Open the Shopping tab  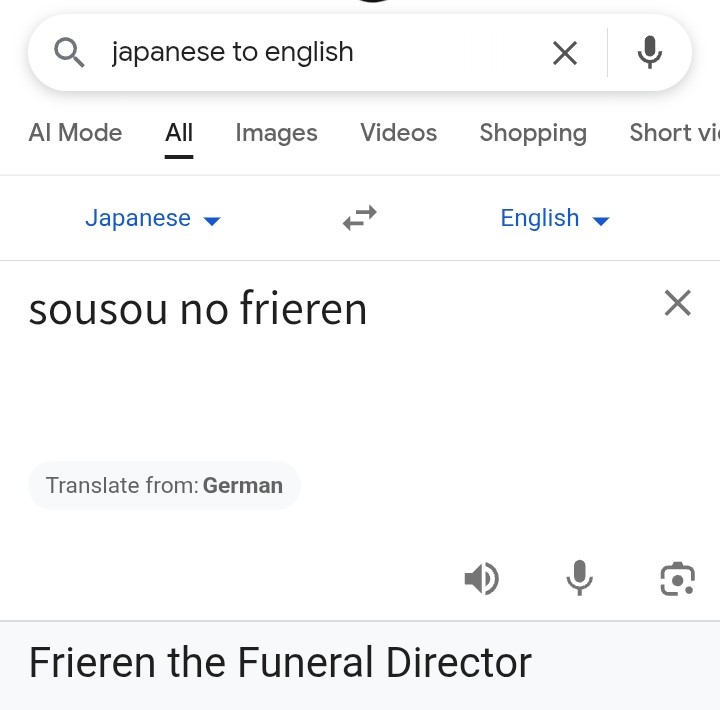pos(532,133)
